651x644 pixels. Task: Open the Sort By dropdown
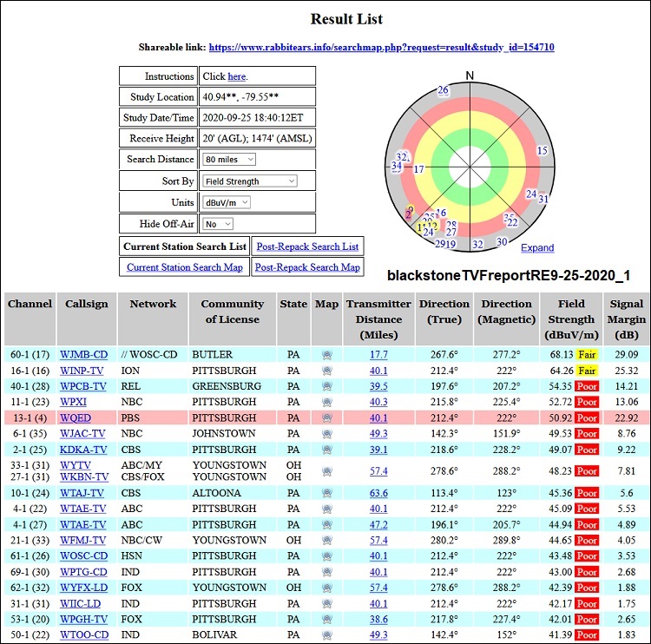[249, 181]
